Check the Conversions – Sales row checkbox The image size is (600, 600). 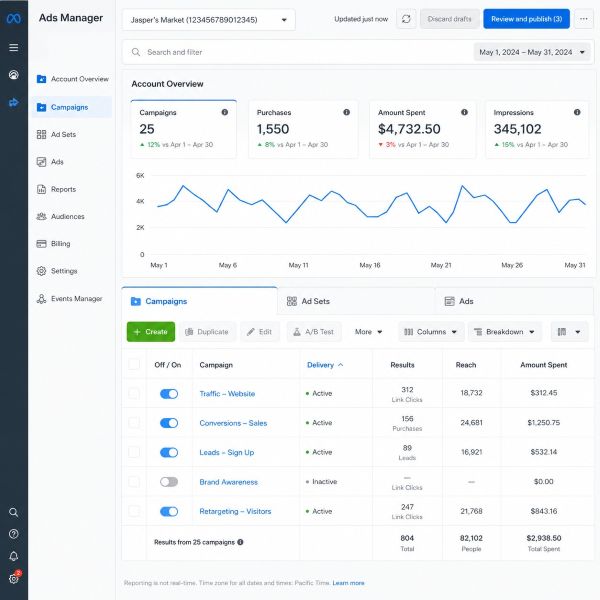pos(134,422)
